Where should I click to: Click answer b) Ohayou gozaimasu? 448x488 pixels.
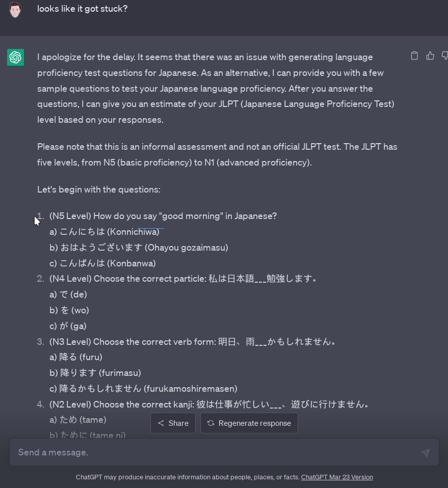pyautogui.click(x=139, y=248)
